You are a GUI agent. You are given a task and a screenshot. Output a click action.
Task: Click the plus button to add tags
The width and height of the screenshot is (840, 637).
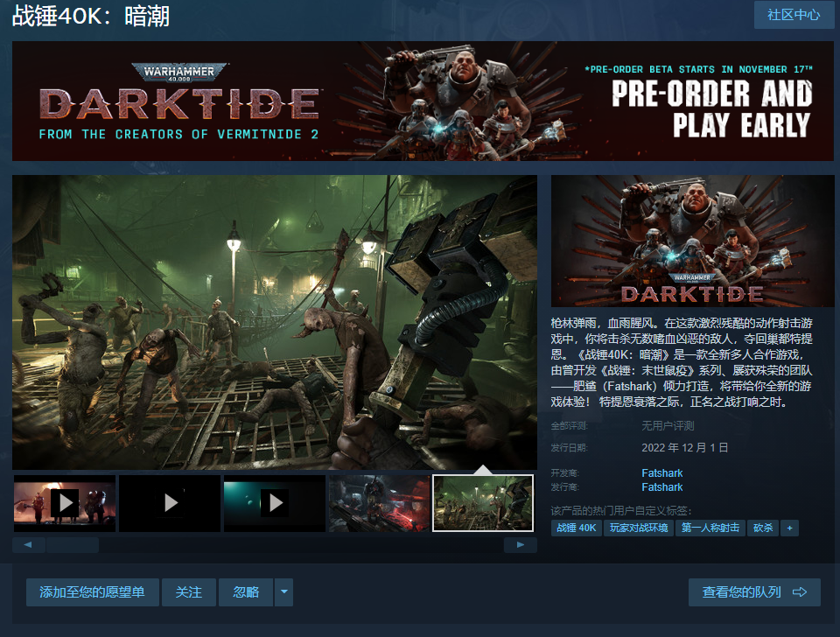789,528
